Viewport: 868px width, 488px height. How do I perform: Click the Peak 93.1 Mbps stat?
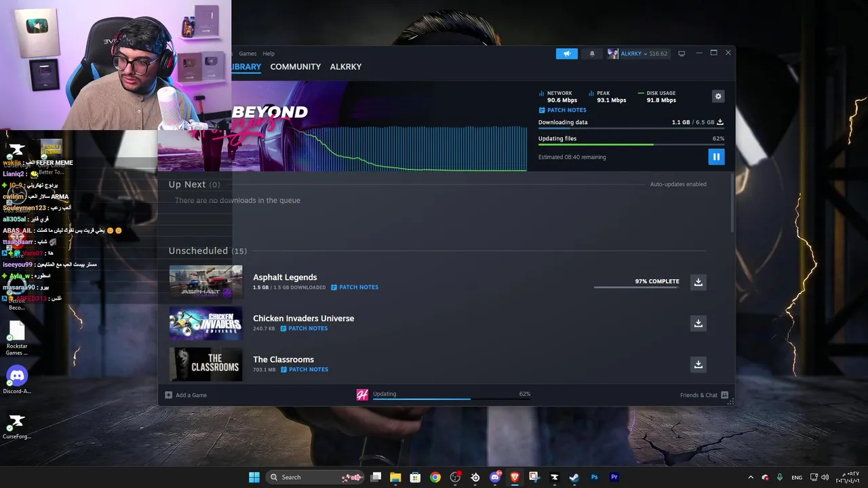pyautogui.click(x=608, y=96)
